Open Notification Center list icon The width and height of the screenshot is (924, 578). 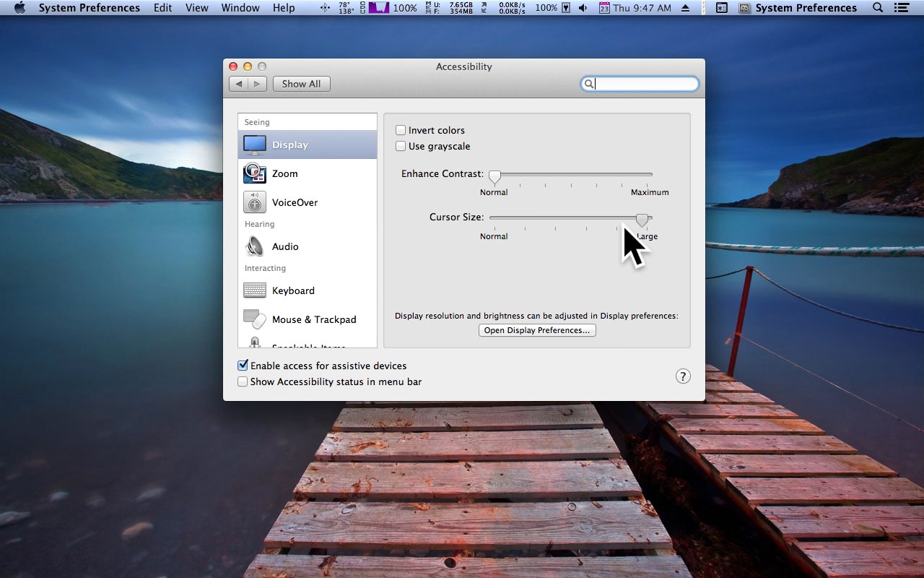(x=901, y=8)
